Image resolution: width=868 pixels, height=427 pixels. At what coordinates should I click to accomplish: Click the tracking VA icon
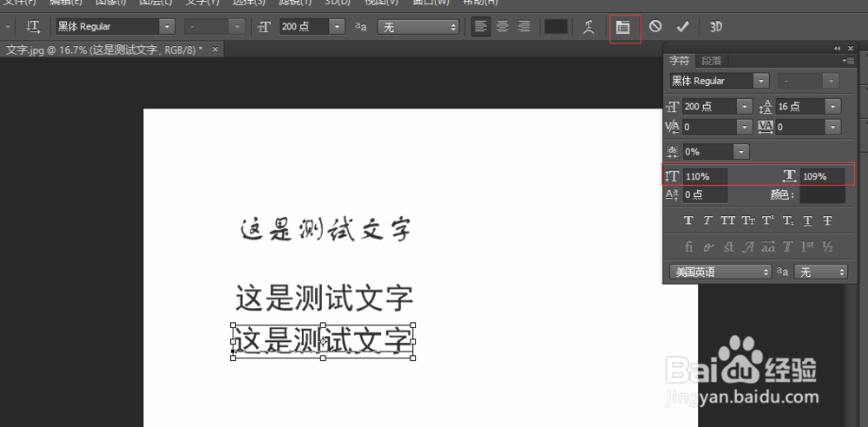(x=766, y=128)
